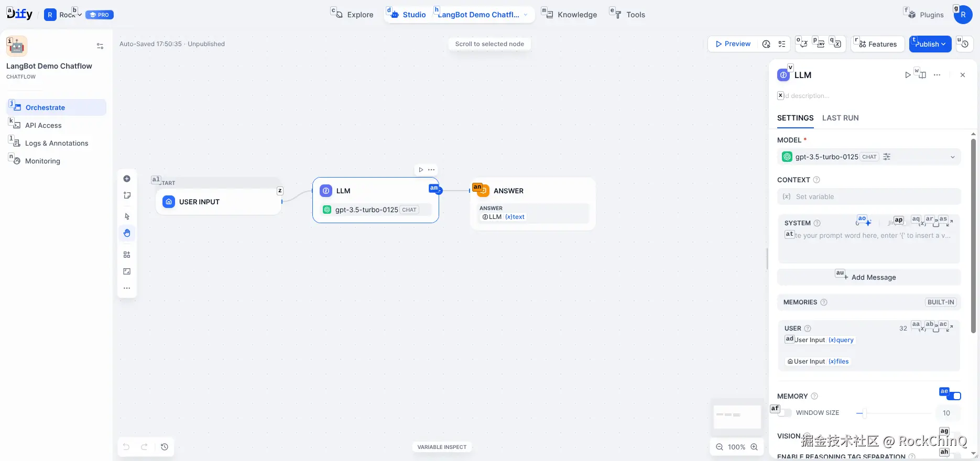
Task: Adjust the WINDOW SIZE slider handle
Action: [x=864, y=413]
